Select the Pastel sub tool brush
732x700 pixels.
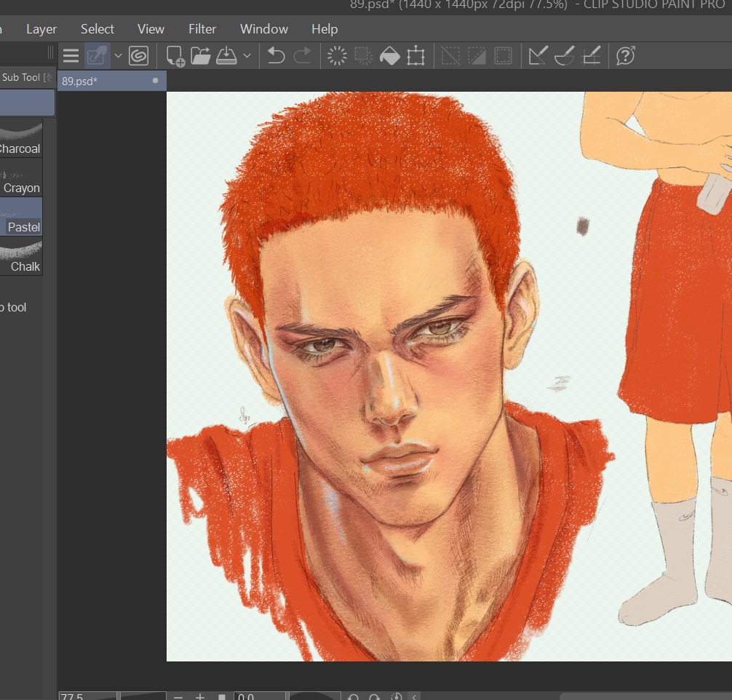point(21,217)
